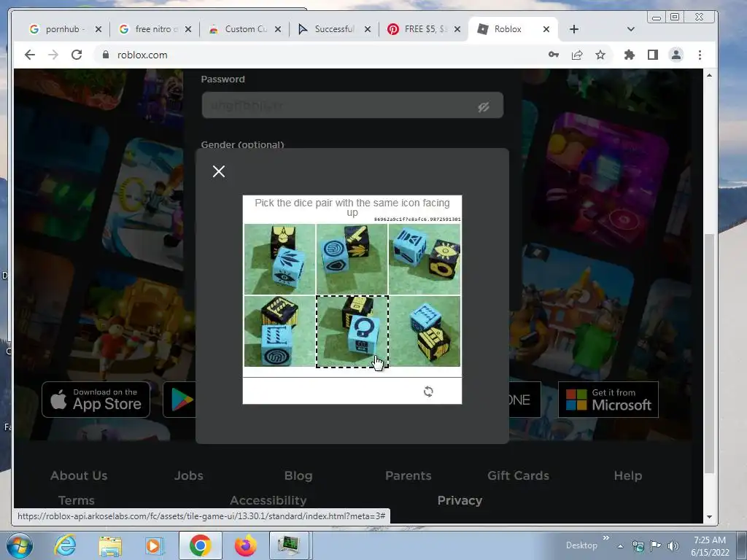Open the Jobs footer link
This screenshot has width=747, height=560.
pos(189,475)
